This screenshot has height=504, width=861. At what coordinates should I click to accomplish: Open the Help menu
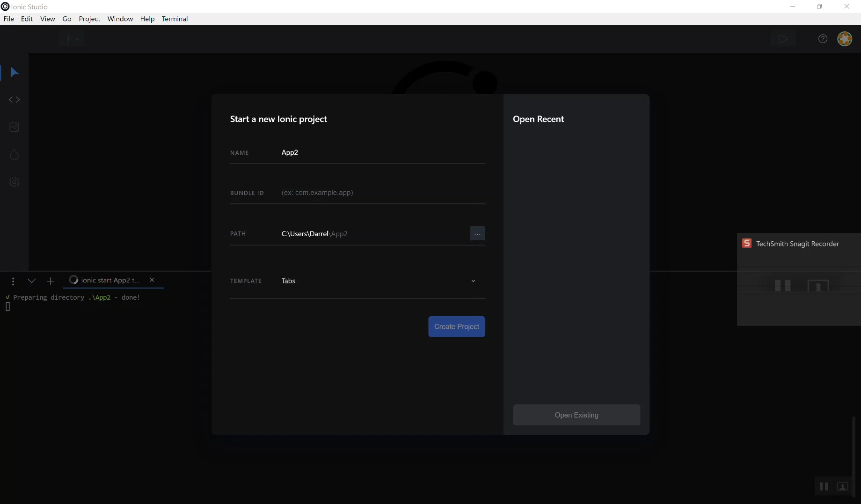click(147, 19)
